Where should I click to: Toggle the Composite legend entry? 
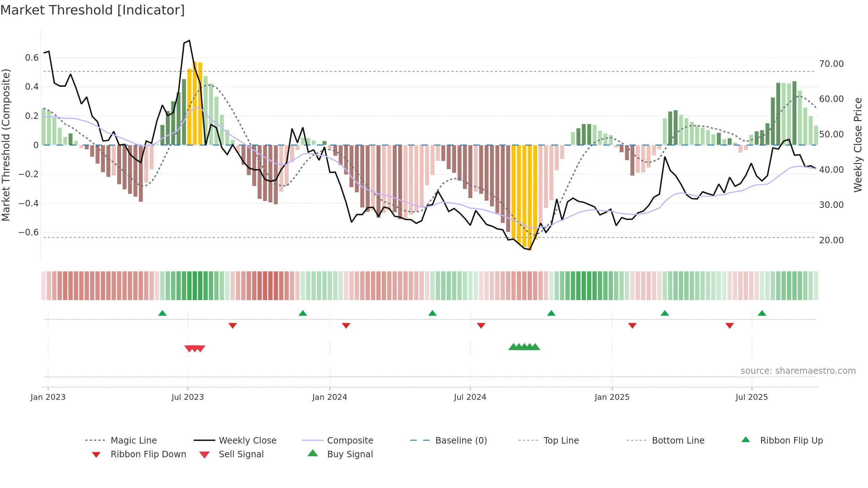coord(337,440)
